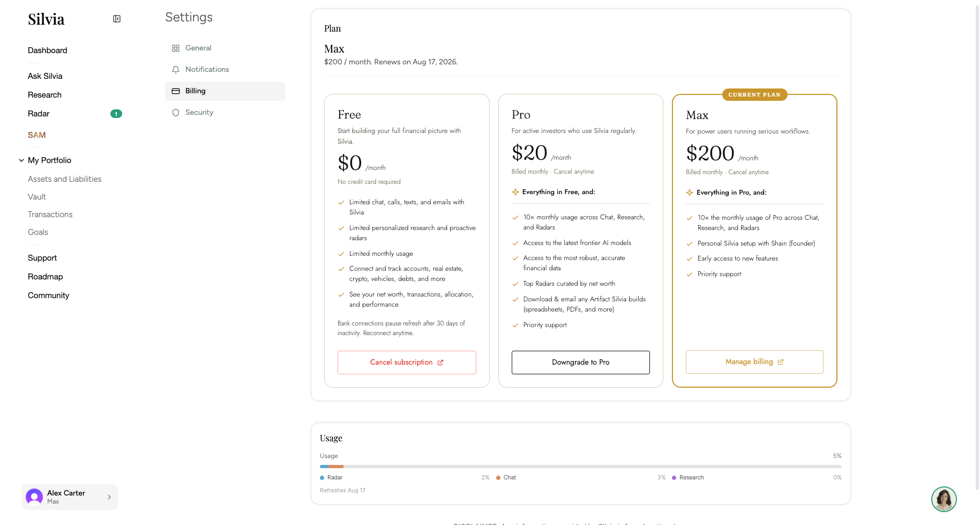980x525 pixels.
Task: Click the CURRENT PLAN badge
Action: click(754, 95)
